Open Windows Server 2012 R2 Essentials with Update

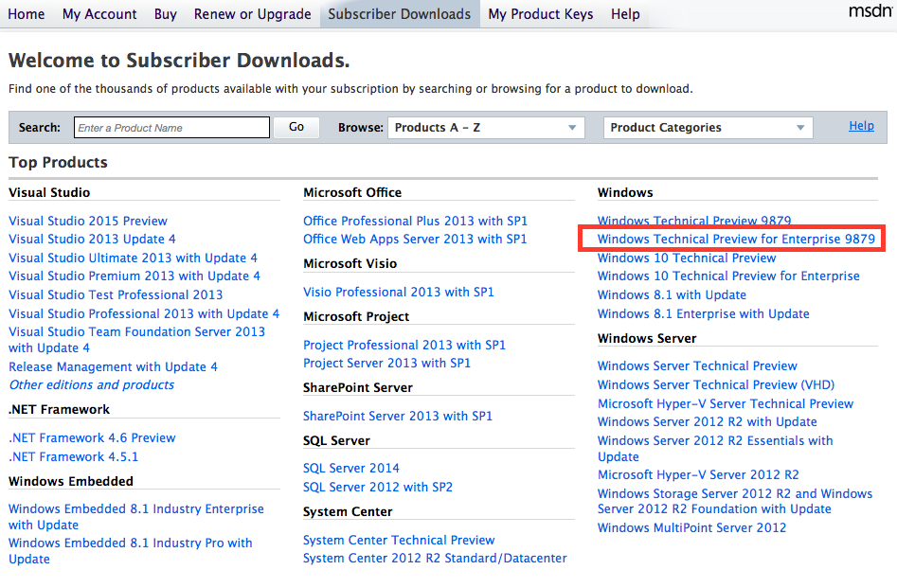point(715,449)
